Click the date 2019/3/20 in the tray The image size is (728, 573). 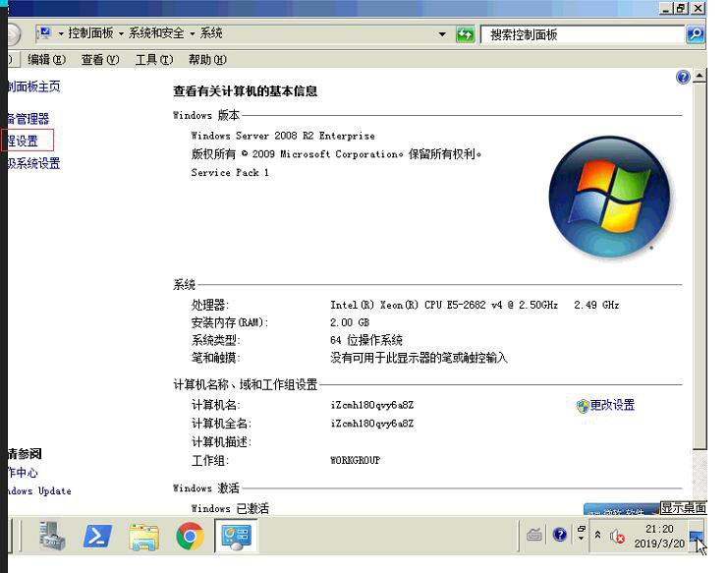(x=659, y=544)
